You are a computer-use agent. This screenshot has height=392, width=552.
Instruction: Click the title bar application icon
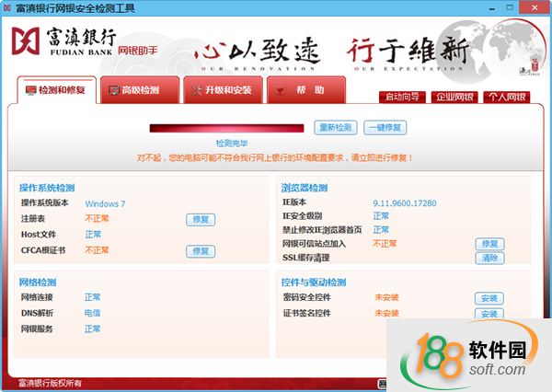7,7
